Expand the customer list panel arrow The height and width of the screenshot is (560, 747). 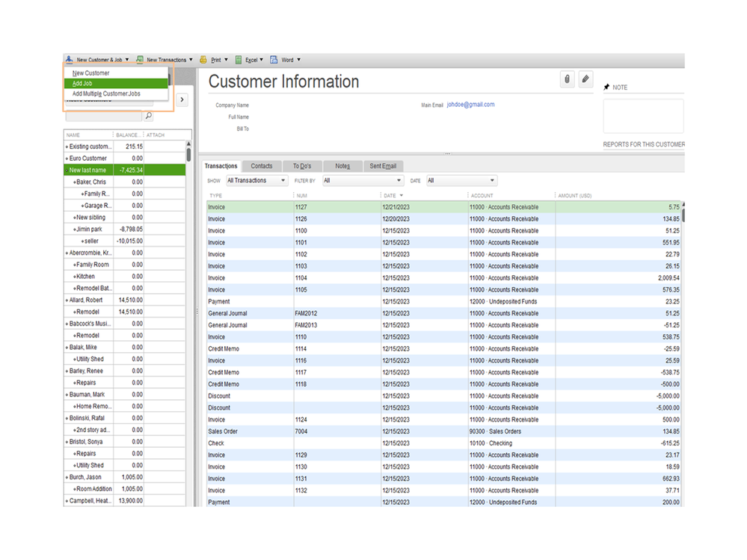click(182, 99)
